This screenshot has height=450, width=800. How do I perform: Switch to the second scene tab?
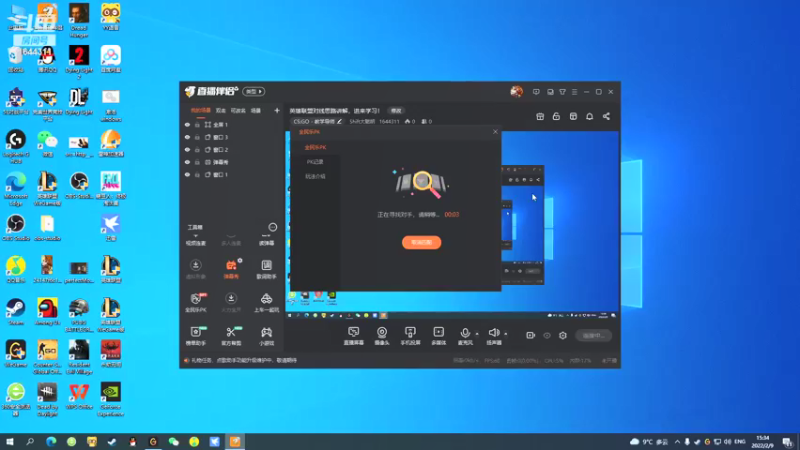coord(220,110)
